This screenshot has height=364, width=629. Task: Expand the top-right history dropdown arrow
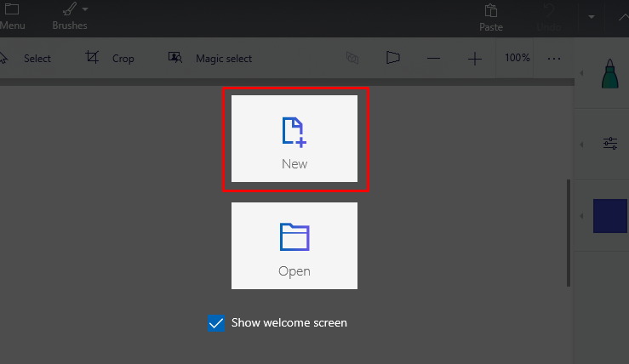coord(592,17)
